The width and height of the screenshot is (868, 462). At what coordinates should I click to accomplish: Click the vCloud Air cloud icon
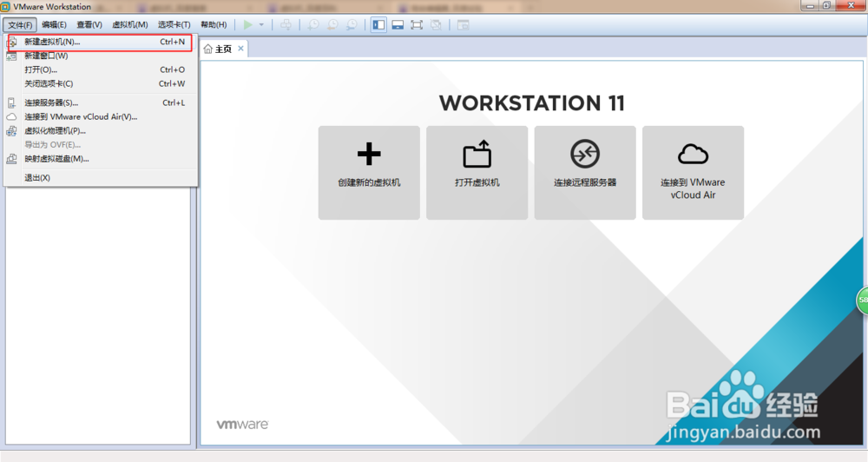click(693, 154)
